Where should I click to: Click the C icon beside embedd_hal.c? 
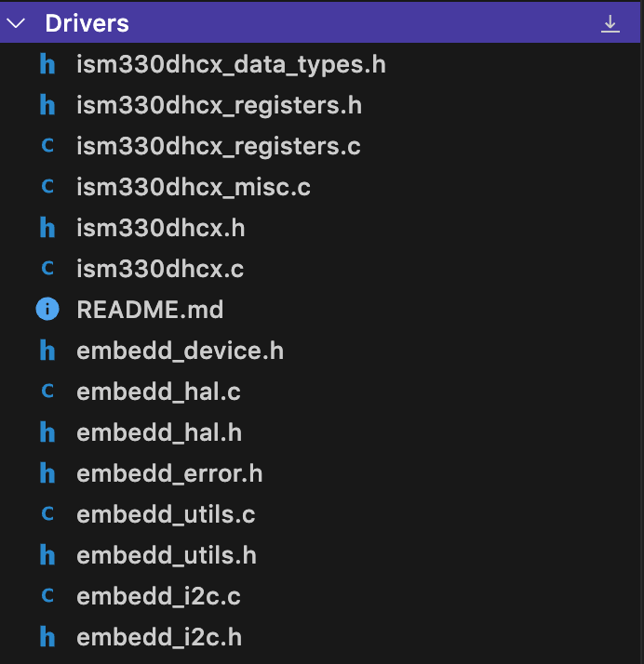point(47,392)
